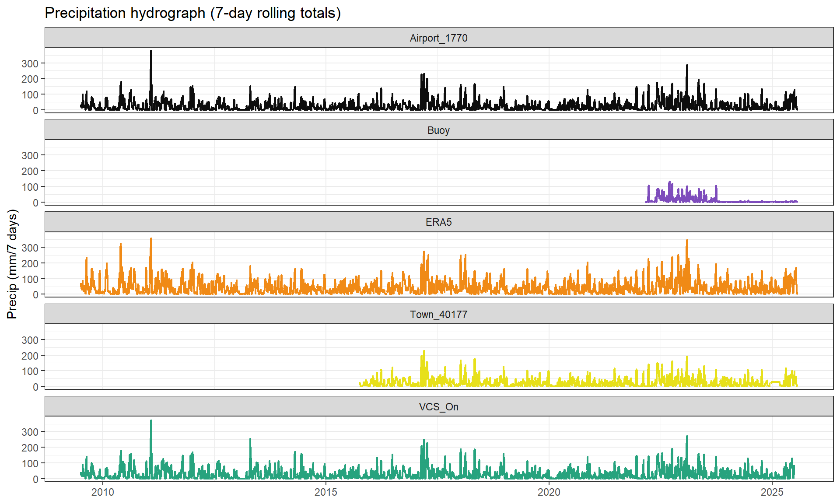The height and width of the screenshot is (504, 840).
Task: Click the Town_40177 panel header
Action: 438,315
